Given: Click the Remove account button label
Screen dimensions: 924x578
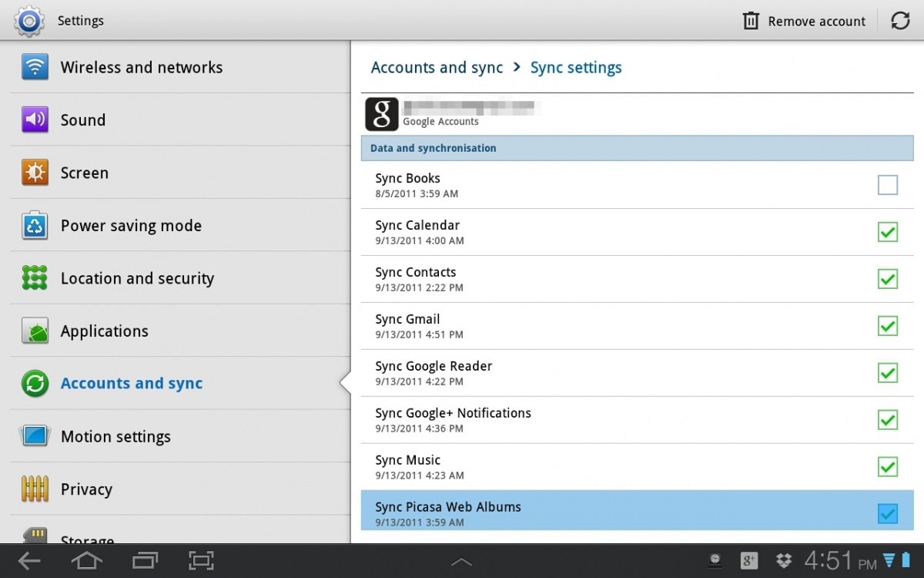Looking at the screenshot, I should pos(817,22).
